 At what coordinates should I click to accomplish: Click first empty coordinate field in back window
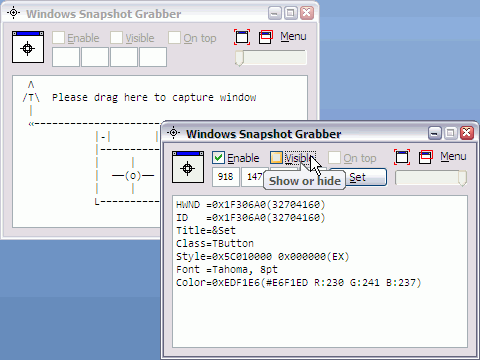(66, 57)
